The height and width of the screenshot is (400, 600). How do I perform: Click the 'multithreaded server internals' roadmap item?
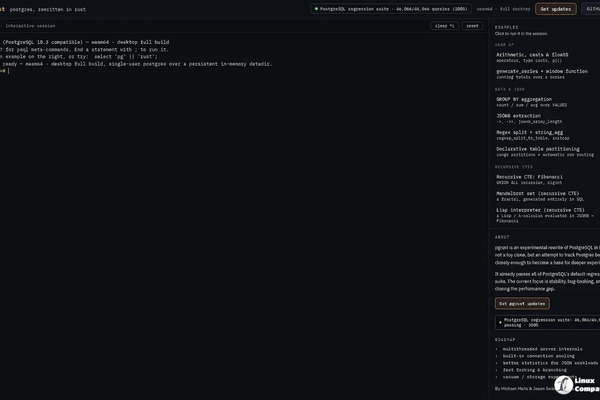[542, 349]
